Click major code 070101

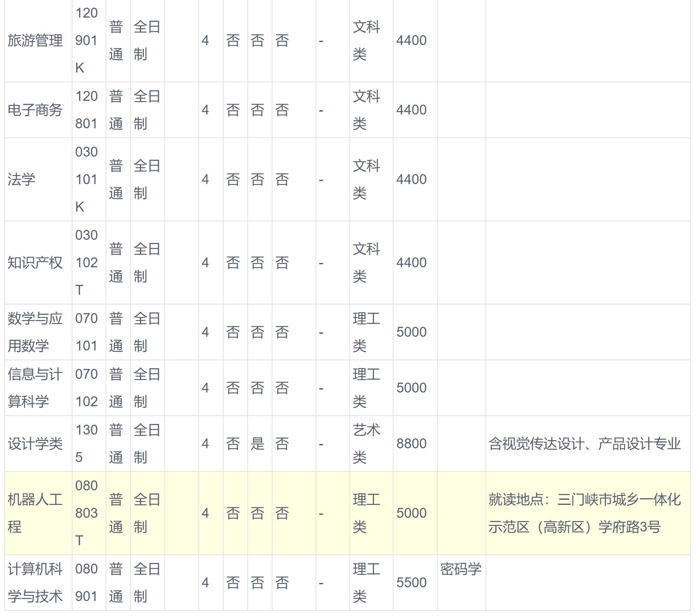point(87,332)
